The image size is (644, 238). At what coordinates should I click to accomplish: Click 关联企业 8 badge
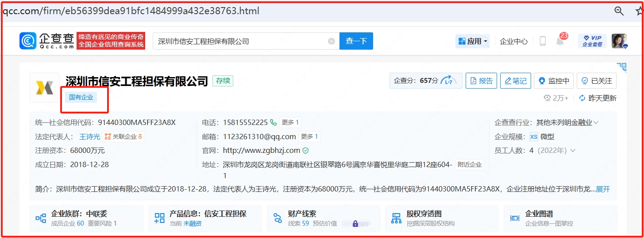(123, 137)
